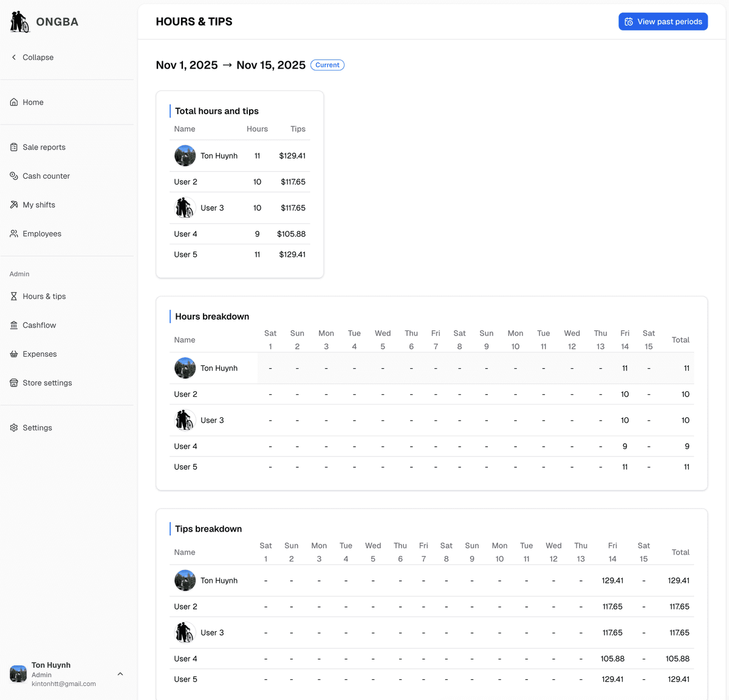Click Friday 14 column header in Tips breakdown
The image size is (729, 700).
pos(612,552)
